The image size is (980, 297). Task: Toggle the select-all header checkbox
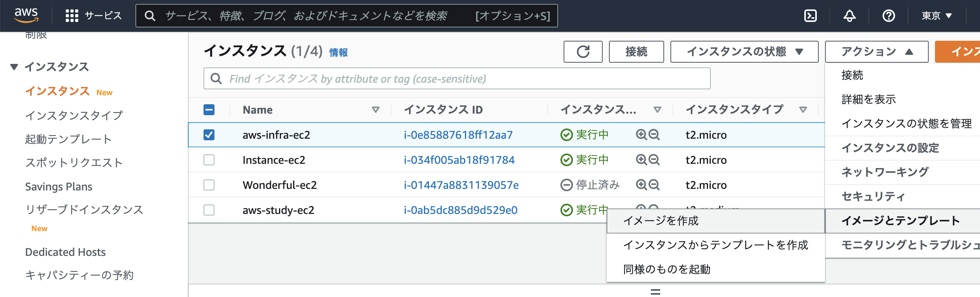[x=209, y=110]
